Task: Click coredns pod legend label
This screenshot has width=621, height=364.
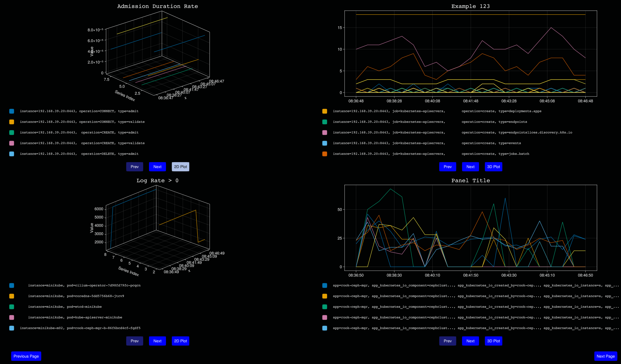Action: tap(76, 296)
